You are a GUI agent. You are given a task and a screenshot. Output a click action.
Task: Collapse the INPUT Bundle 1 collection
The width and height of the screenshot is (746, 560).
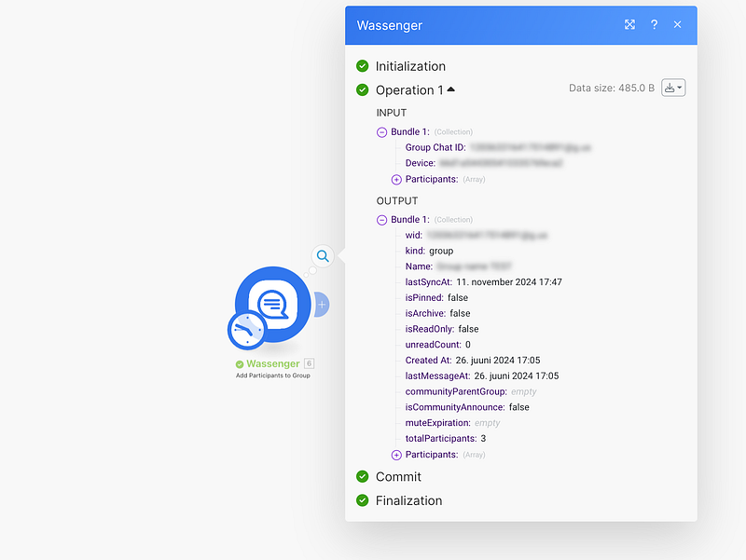(x=381, y=132)
